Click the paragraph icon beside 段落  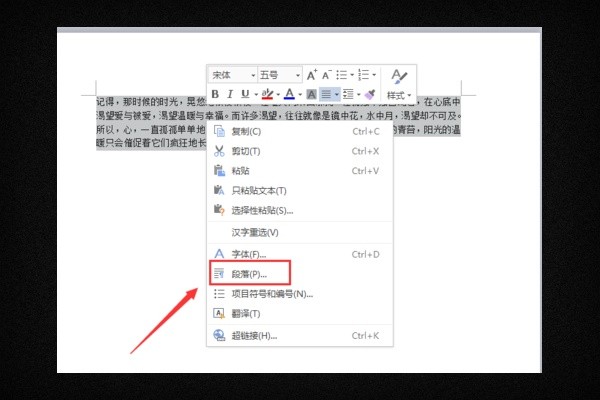coord(219,274)
